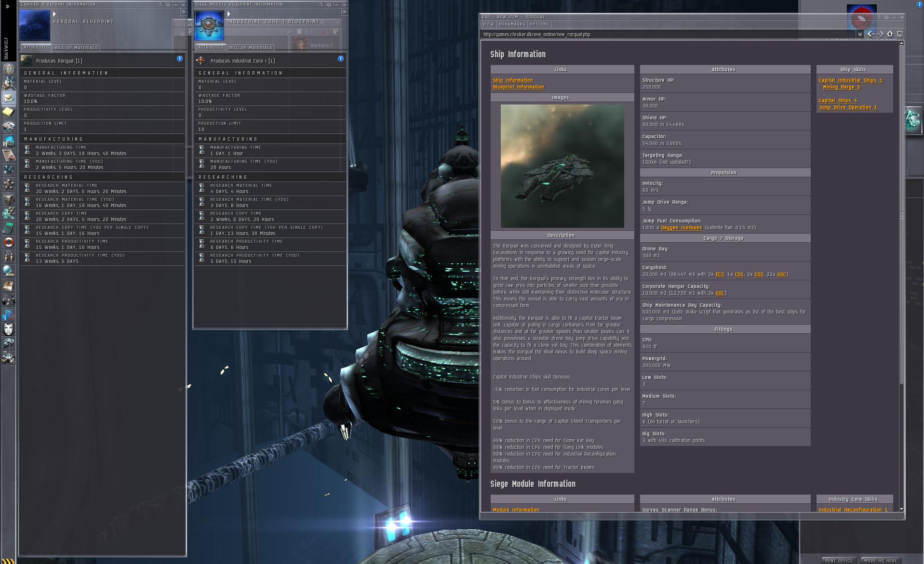Image resolution: width=924 pixels, height=564 pixels.
Task: Open the browser Options menu
Action: [x=539, y=24]
